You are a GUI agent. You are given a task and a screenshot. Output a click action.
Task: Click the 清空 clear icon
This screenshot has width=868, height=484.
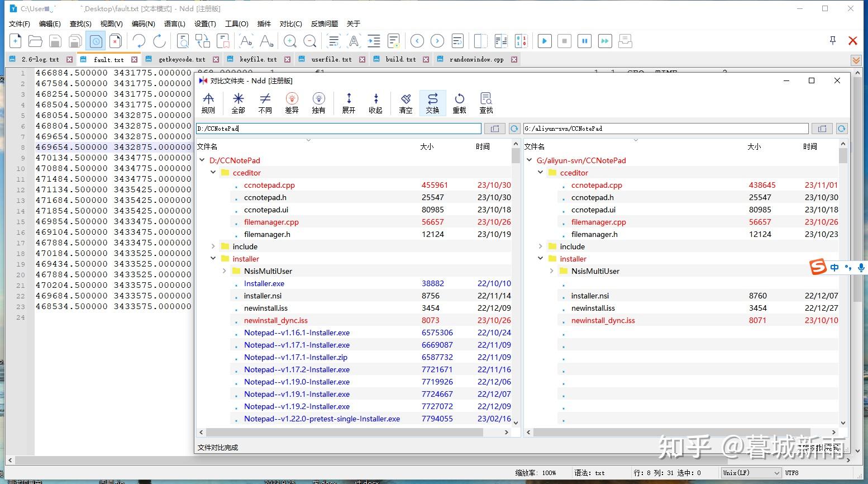(x=406, y=103)
